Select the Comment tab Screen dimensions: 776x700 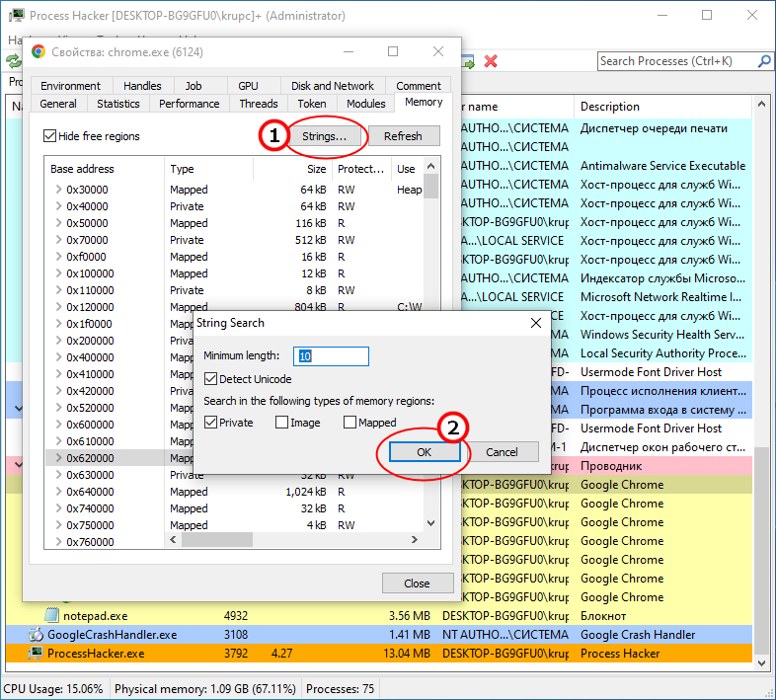tap(419, 86)
